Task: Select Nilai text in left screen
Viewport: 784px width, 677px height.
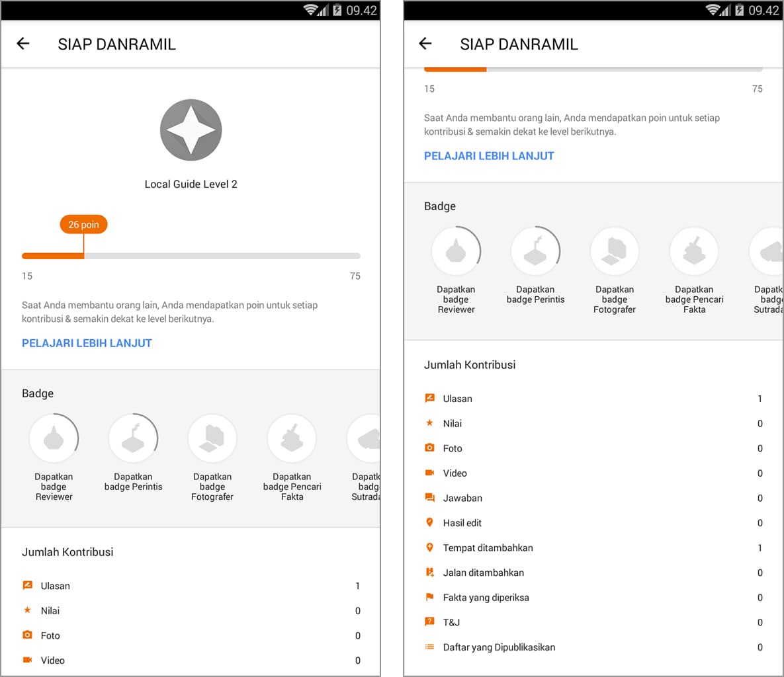Action: click(x=50, y=611)
